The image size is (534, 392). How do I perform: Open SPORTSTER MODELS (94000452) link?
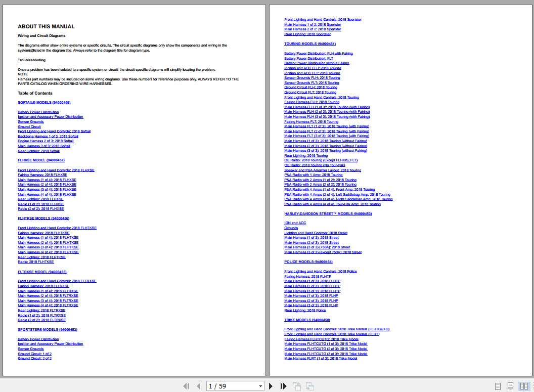48,330
